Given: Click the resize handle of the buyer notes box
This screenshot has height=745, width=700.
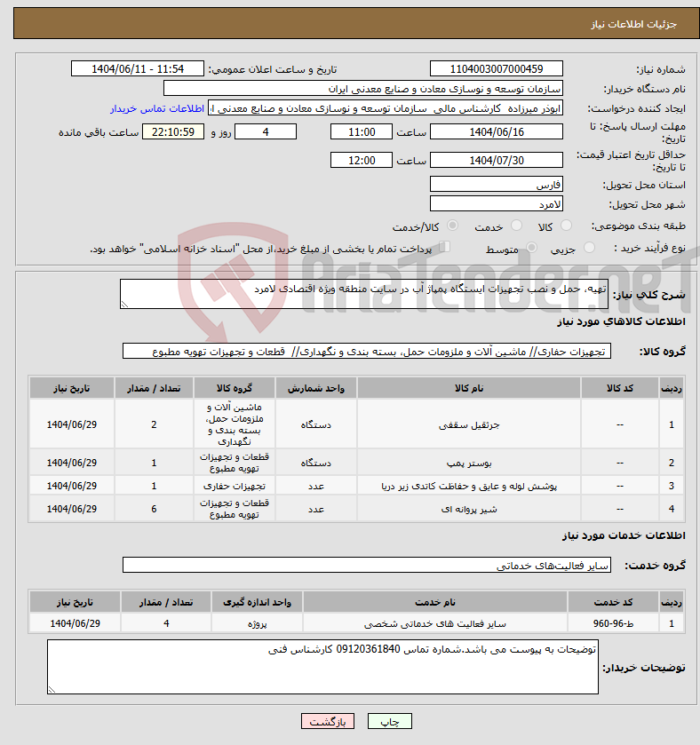Looking at the screenshot, I should [x=52, y=689].
